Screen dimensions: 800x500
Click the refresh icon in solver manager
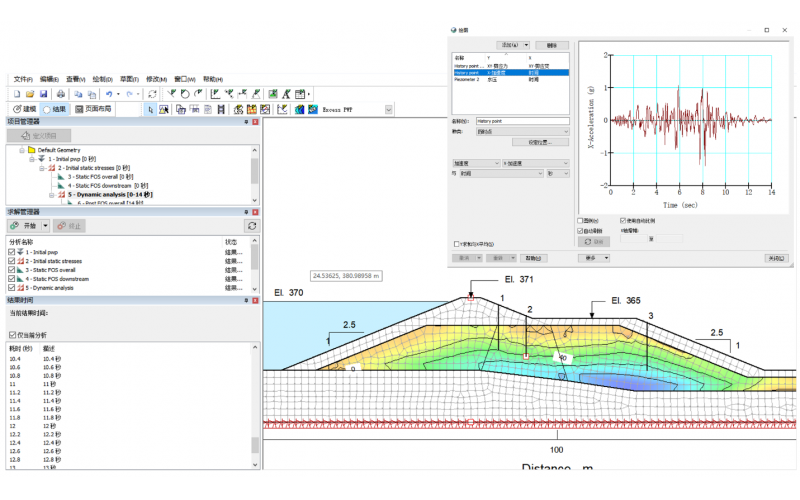point(252,226)
